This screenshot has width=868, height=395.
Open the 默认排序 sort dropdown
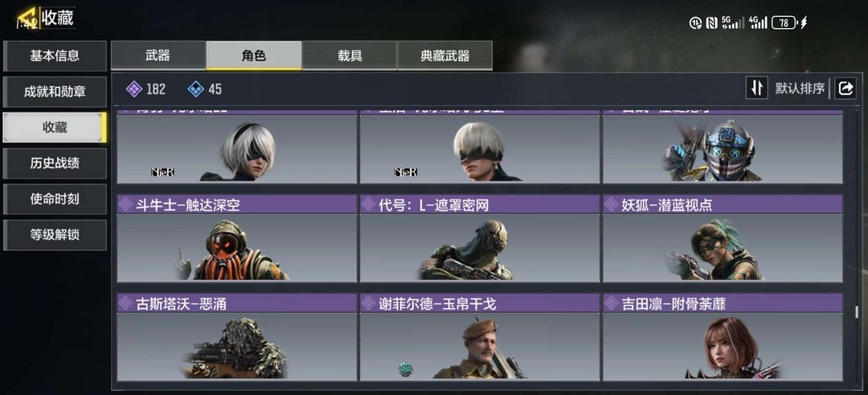(x=800, y=88)
